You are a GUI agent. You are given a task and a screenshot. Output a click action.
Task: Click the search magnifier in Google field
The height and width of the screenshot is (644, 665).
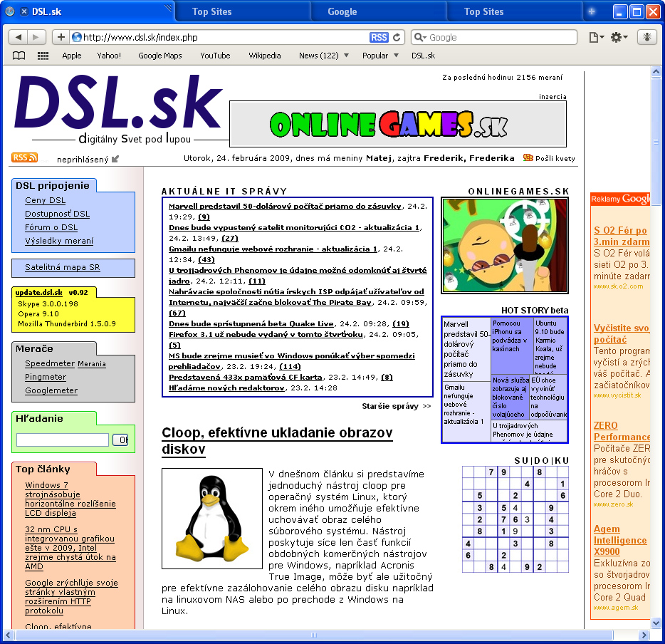(x=419, y=37)
